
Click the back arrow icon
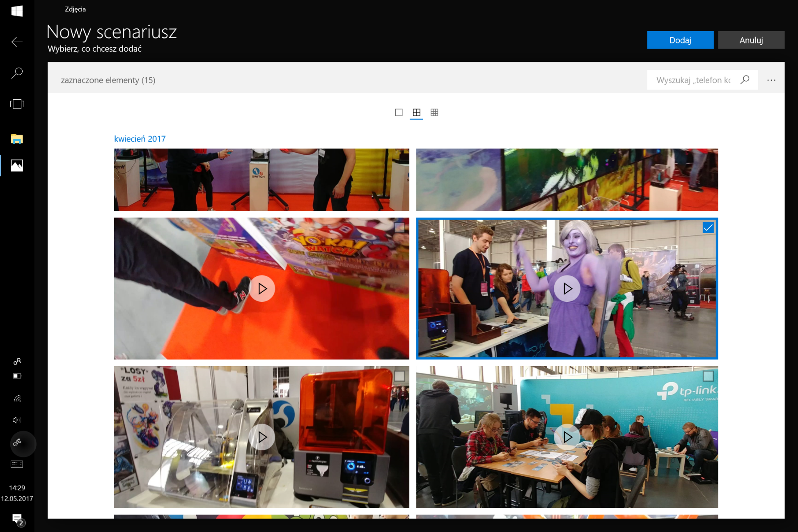[x=17, y=42]
